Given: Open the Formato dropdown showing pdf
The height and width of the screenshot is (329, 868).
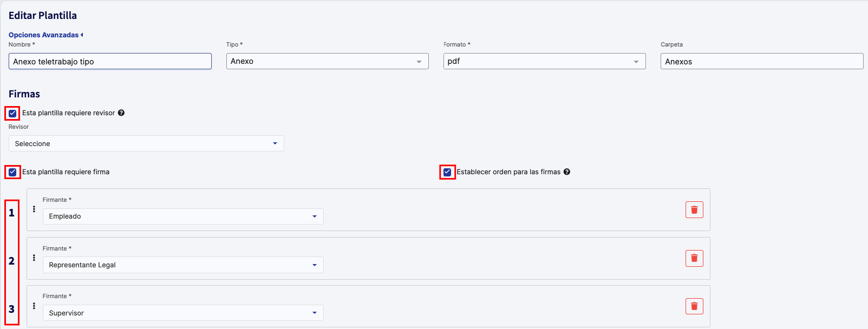Looking at the screenshot, I should pyautogui.click(x=544, y=62).
